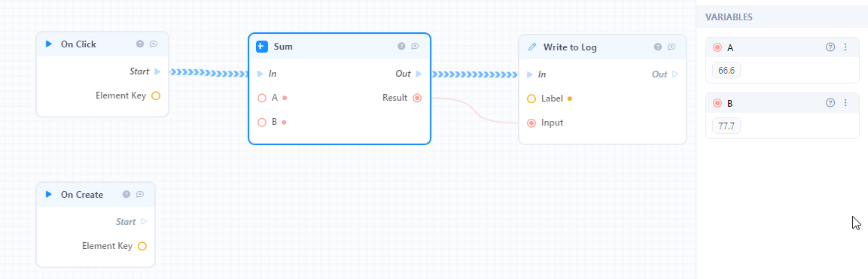Viewport: 868px width, 279px height.
Task: Open the three-dot menu for variable B
Action: (x=845, y=103)
